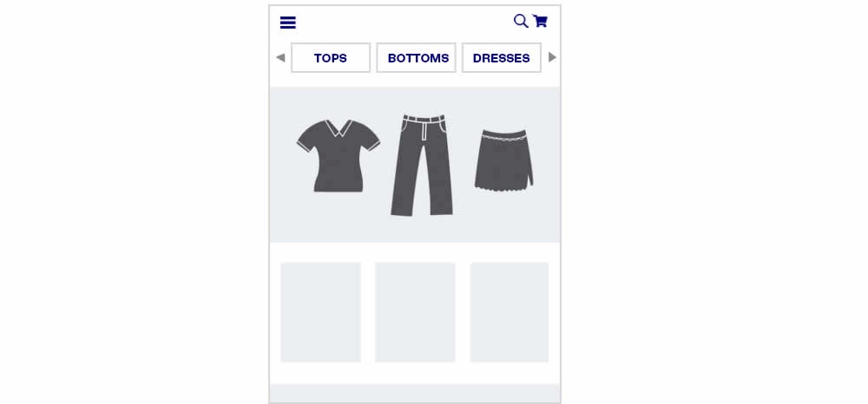Switch to the BOTTOMS category
Viewport: 868px width, 404px height.
pos(417,57)
